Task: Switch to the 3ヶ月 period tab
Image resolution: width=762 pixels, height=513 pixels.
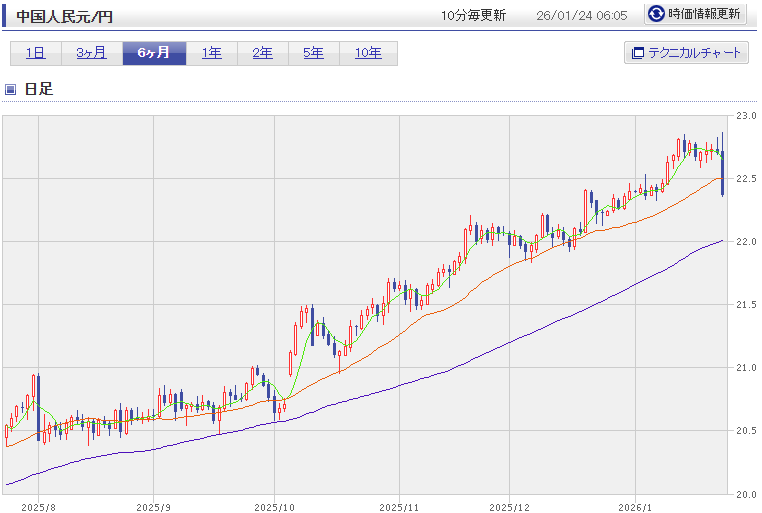Action: point(91,53)
